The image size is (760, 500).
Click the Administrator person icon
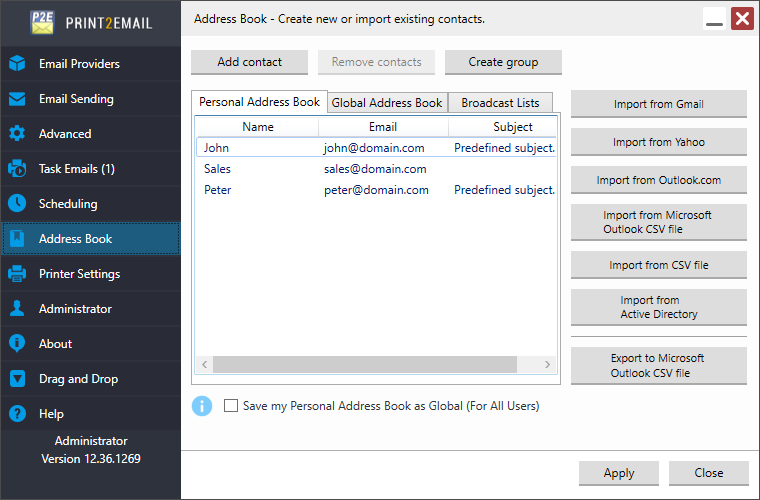pos(17,309)
